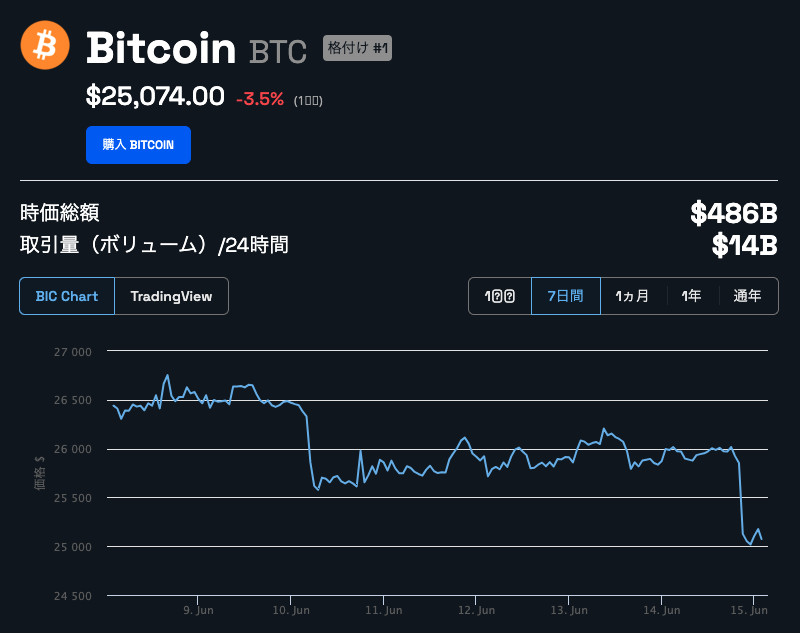Select the 1ヵ月 time range

click(x=633, y=296)
